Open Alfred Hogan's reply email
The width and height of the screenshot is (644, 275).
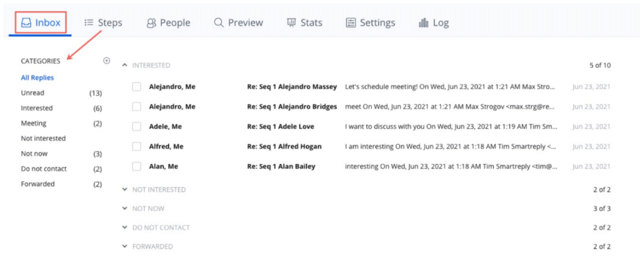point(284,146)
